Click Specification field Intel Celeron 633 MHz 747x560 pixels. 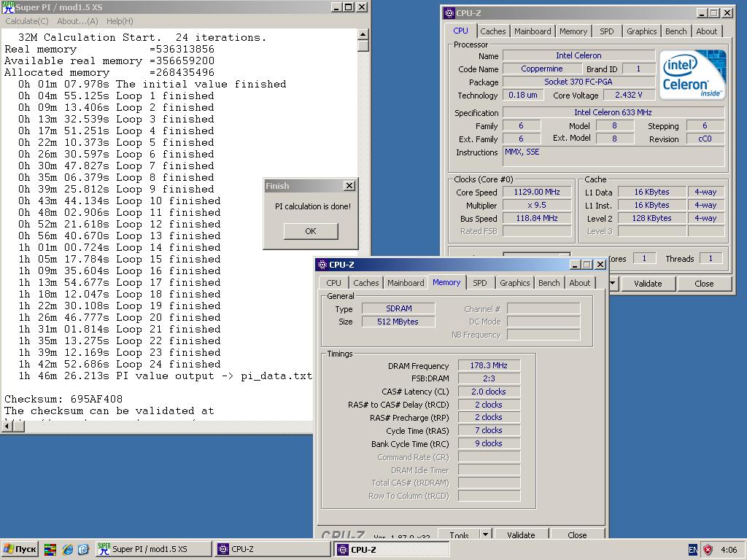[613, 112]
